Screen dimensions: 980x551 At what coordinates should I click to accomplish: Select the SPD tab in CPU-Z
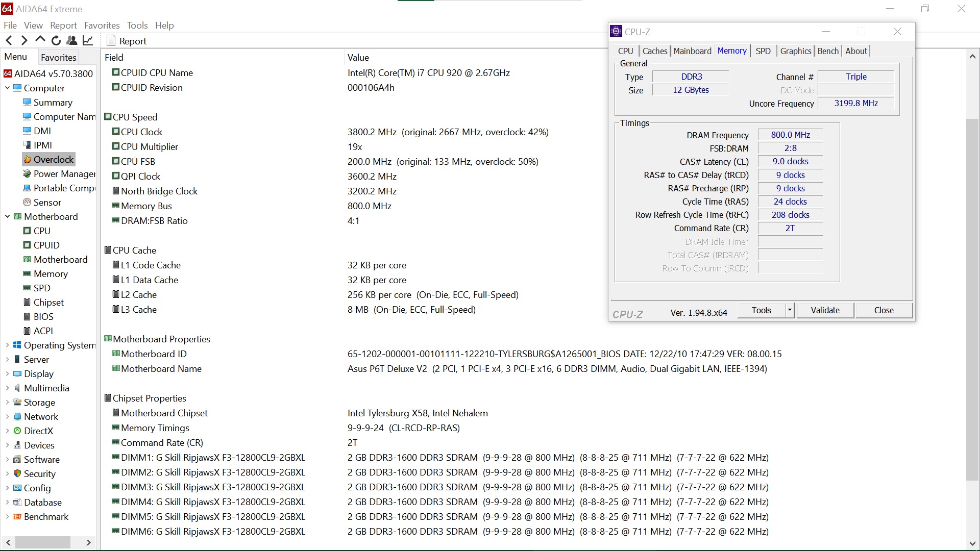click(x=763, y=51)
